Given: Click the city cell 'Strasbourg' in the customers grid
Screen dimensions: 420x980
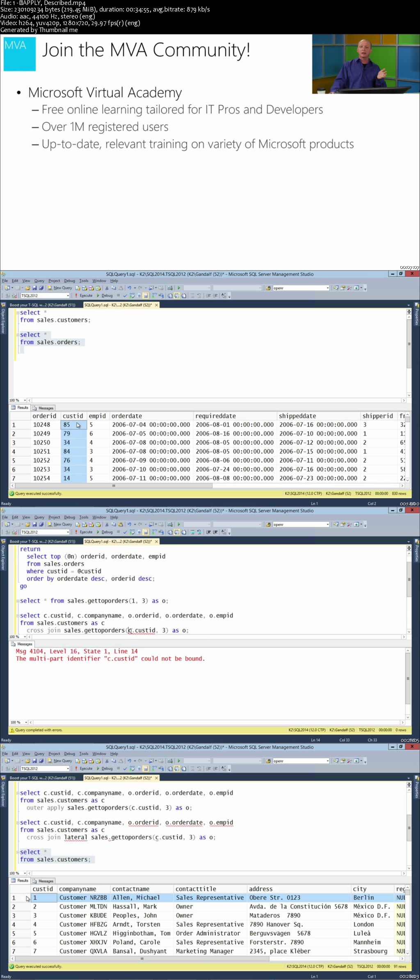Looking at the screenshot, I should coord(372,951).
